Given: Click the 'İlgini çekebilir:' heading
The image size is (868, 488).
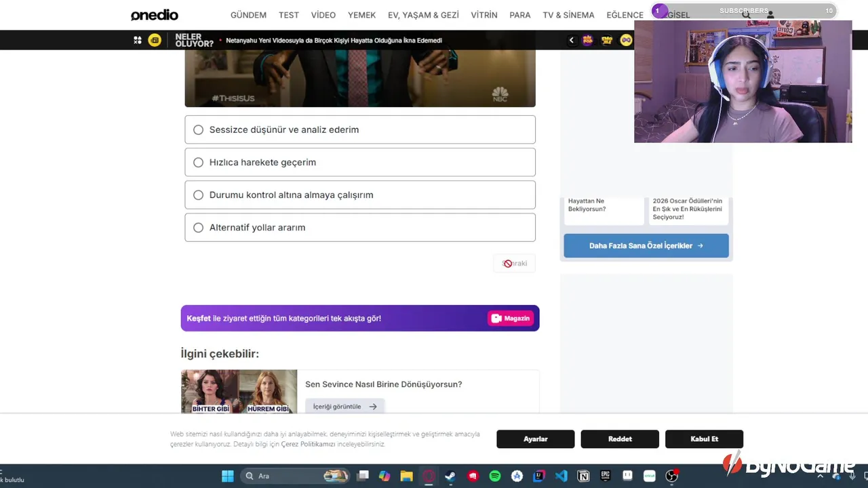Looking at the screenshot, I should tap(220, 354).
